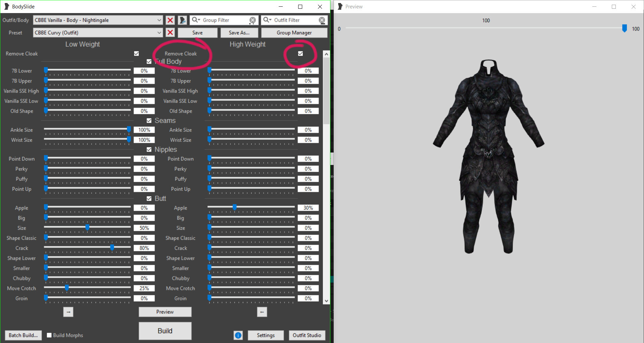Open the Batch Build dialog
The width and height of the screenshot is (644, 343).
(23, 335)
